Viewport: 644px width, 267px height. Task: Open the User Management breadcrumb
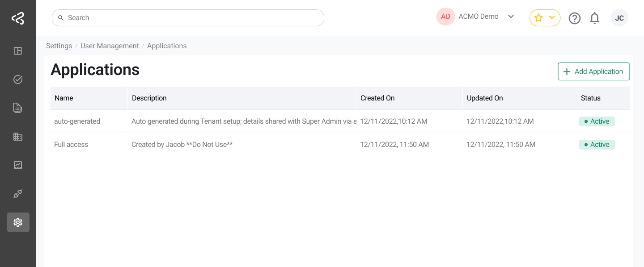(110, 46)
